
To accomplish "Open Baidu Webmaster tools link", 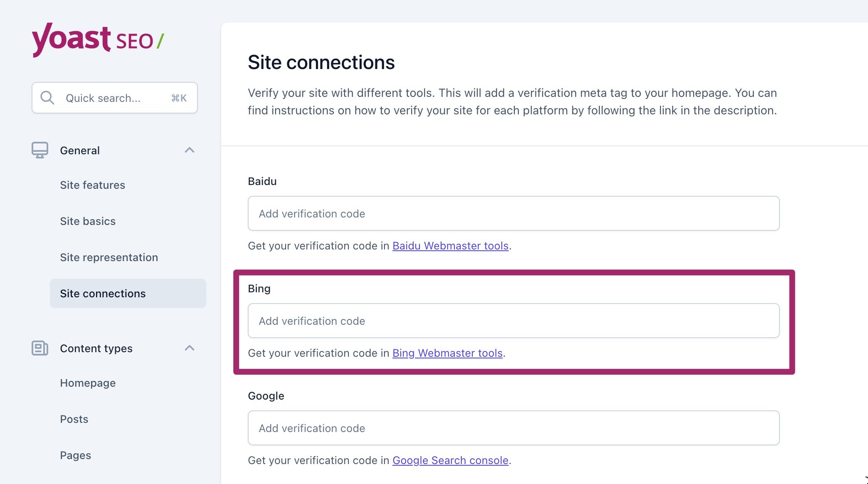I will (x=450, y=245).
